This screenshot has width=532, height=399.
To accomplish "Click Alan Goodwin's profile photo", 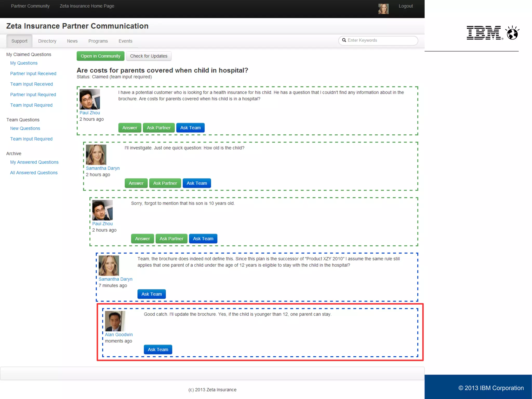I will point(115,321).
